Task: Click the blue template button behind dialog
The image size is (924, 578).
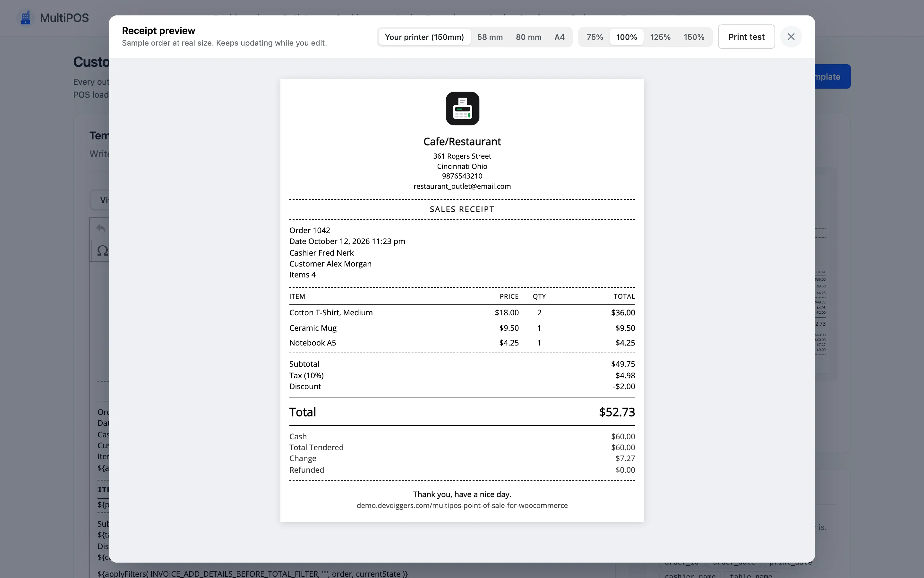Action: tap(832, 76)
